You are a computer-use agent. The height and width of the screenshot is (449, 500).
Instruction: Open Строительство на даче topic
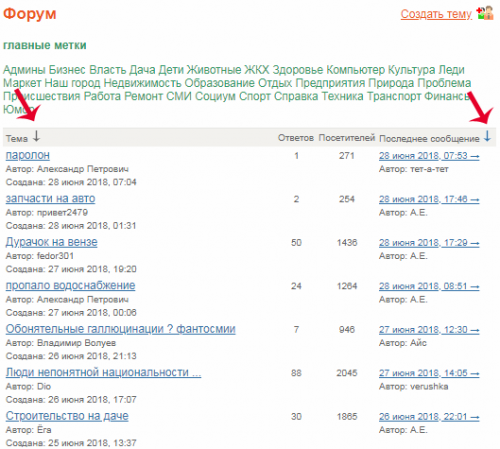67,416
